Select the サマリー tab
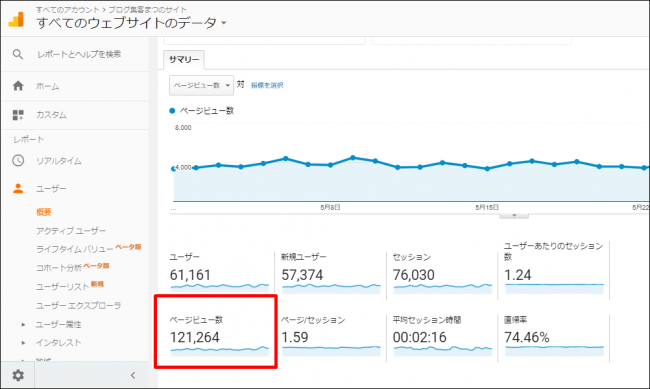Image resolution: width=650 pixels, height=389 pixels. coord(184,59)
